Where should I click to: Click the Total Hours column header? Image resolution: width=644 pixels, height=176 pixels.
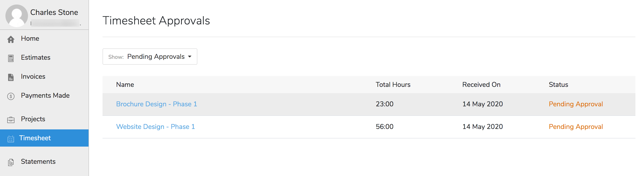[393, 85]
